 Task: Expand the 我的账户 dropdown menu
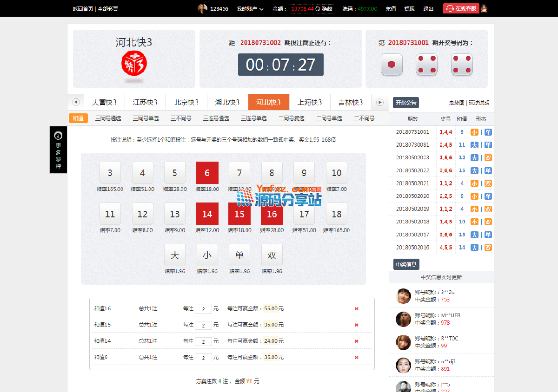coord(250,9)
